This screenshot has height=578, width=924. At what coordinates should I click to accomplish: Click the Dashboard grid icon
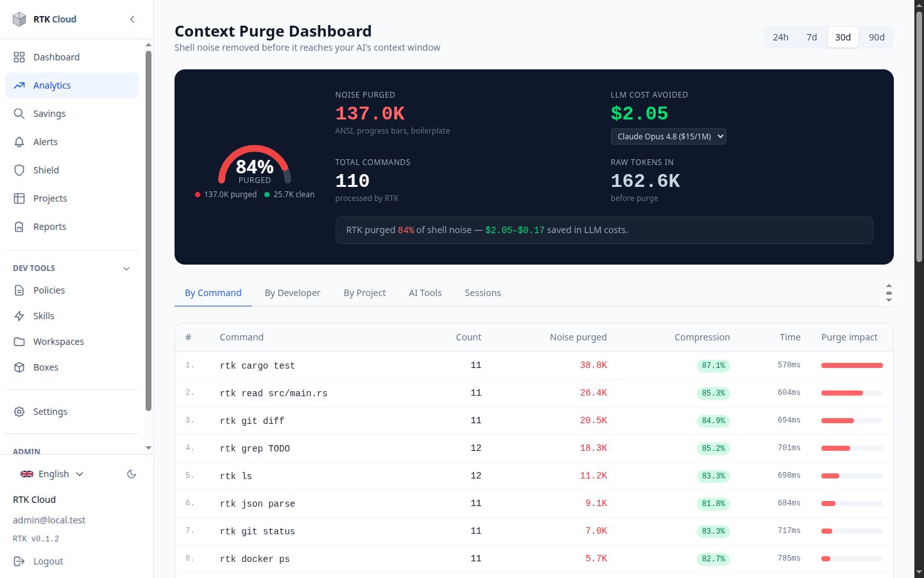[19, 57]
